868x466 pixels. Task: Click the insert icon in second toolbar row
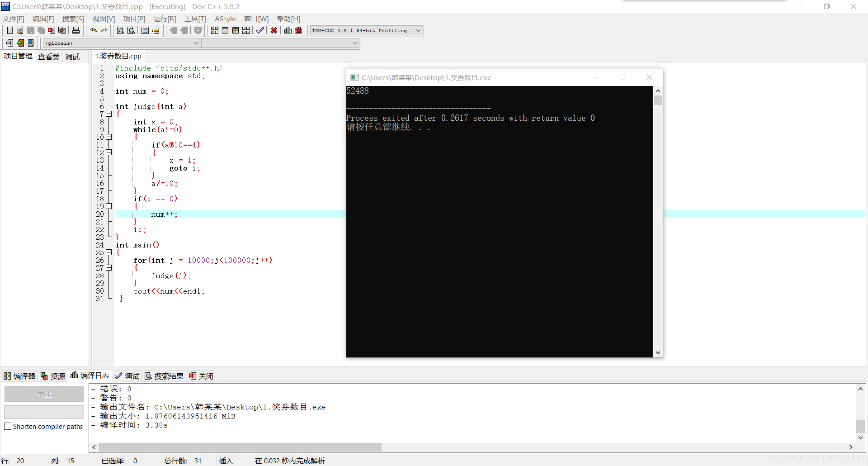[10, 43]
